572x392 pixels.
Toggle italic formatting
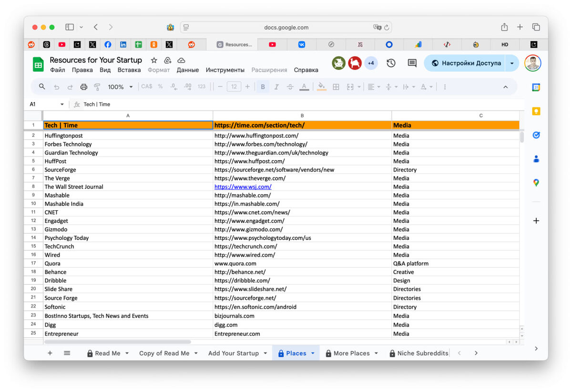tap(276, 87)
